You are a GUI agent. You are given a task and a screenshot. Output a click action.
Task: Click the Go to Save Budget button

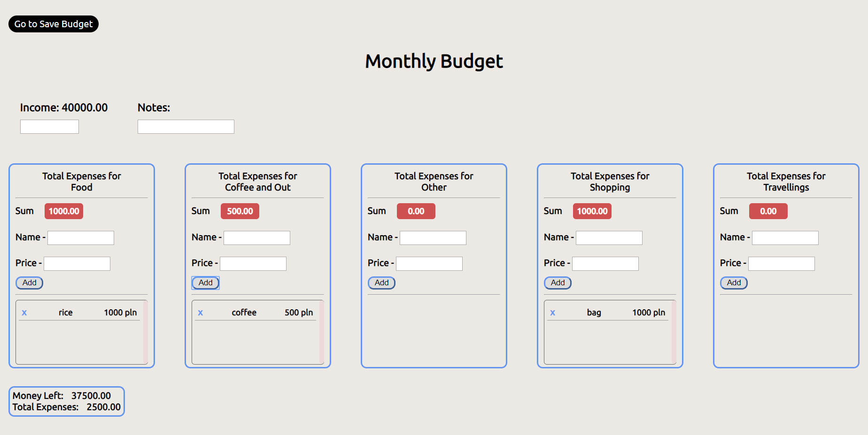click(x=53, y=24)
